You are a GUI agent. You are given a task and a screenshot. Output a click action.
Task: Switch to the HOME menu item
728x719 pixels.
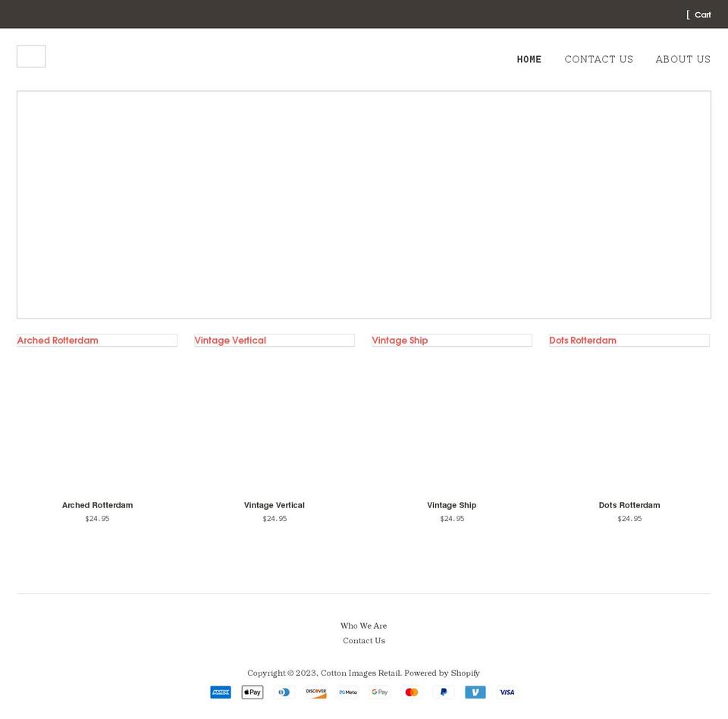529,59
